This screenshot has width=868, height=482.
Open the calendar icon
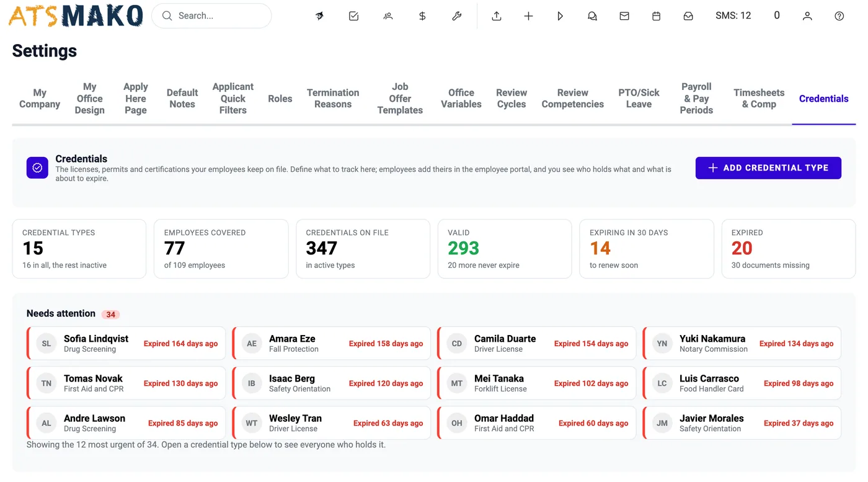pyautogui.click(x=656, y=16)
